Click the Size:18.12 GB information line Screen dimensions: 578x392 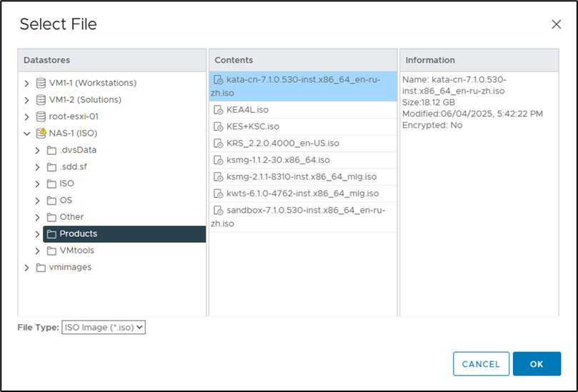(x=429, y=102)
